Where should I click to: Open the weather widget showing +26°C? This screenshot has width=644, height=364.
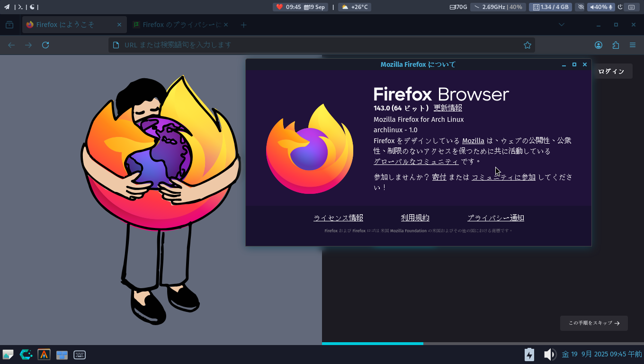coord(355,7)
